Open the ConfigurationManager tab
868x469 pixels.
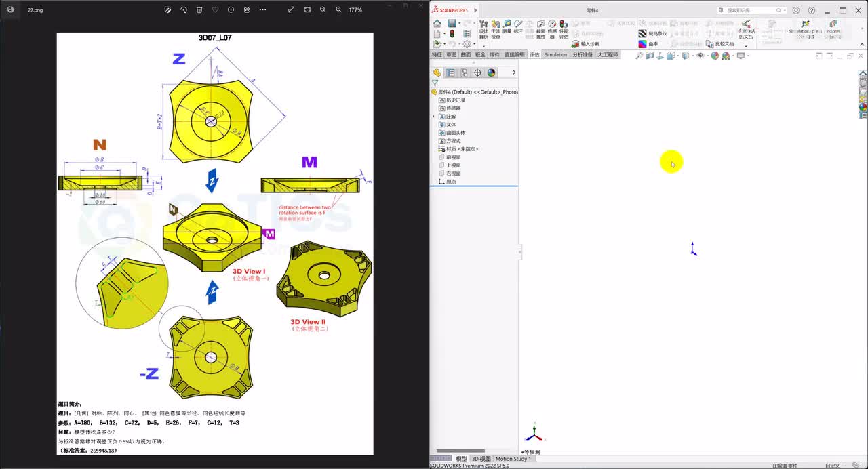point(464,73)
